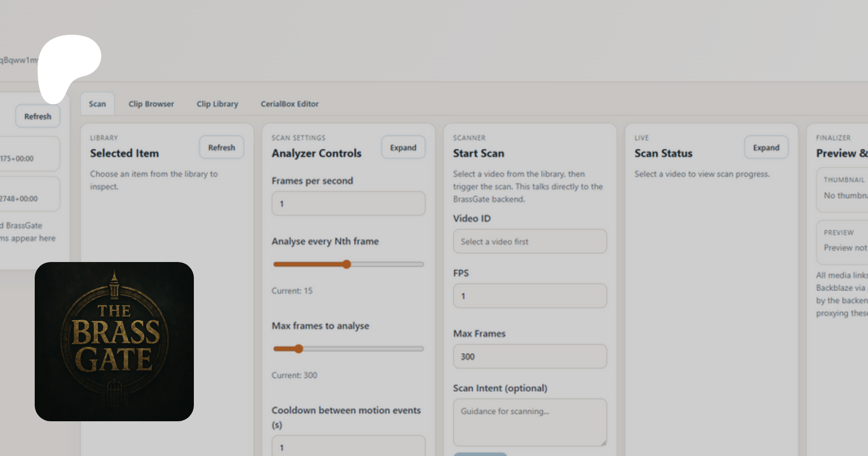Click the FPS field in Start Scan
This screenshot has width=868, height=456.
[529, 296]
